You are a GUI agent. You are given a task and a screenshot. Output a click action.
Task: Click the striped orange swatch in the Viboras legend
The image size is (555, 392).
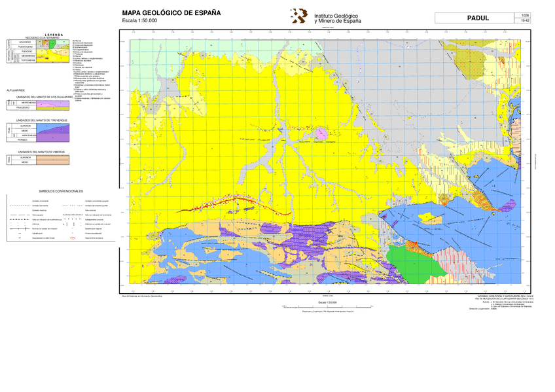(53, 160)
